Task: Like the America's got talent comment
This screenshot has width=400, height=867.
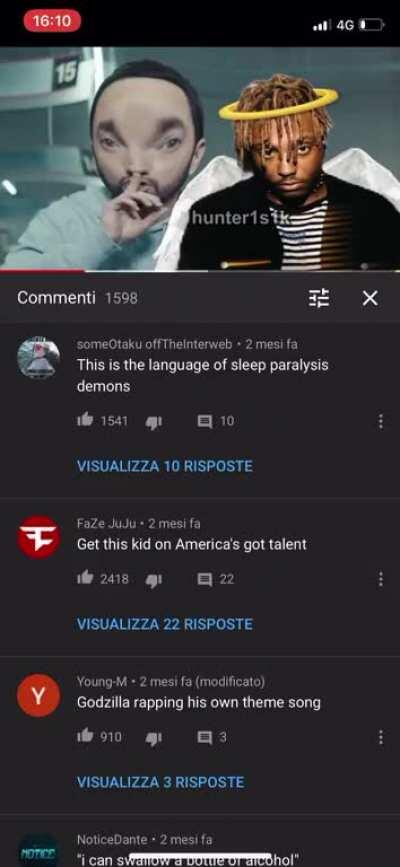Action: 85,578
